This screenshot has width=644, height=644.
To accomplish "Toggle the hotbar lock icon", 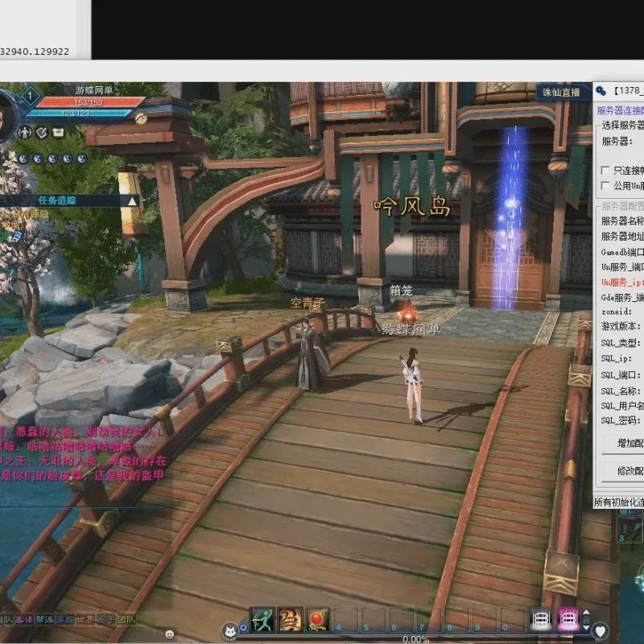I will (x=587, y=620).
